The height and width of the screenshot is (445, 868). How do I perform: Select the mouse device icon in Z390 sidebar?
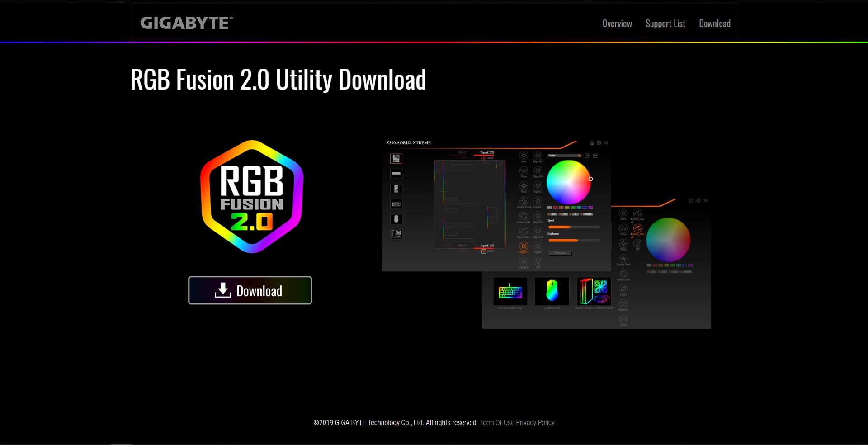click(396, 219)
